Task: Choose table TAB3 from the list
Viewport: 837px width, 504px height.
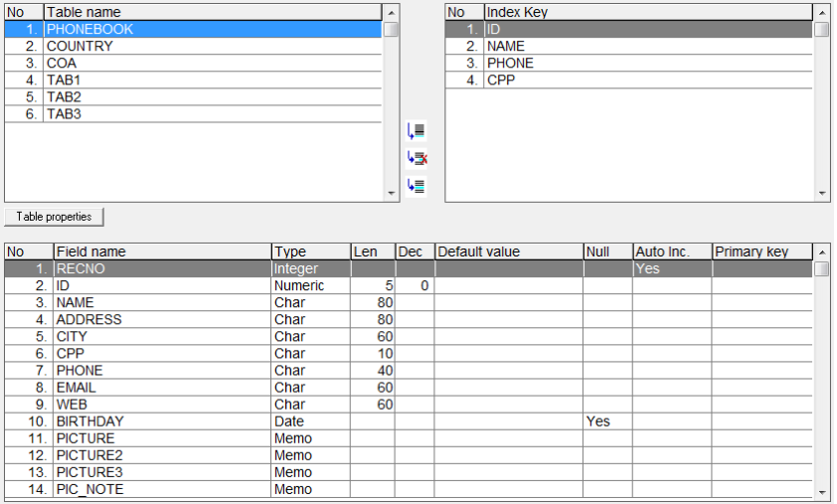Action: click(x=193, y=114)
